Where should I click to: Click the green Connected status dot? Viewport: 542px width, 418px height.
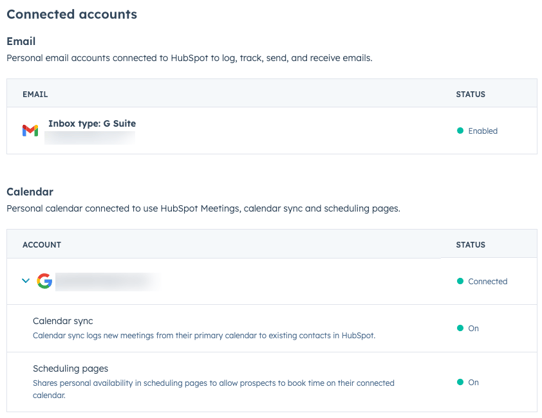460,281
